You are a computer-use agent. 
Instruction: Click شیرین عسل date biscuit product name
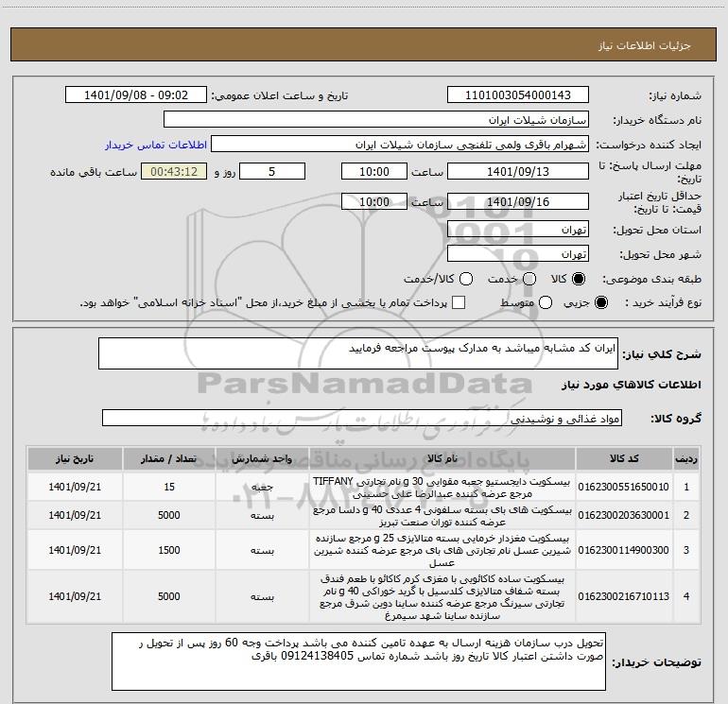[442, 550]
